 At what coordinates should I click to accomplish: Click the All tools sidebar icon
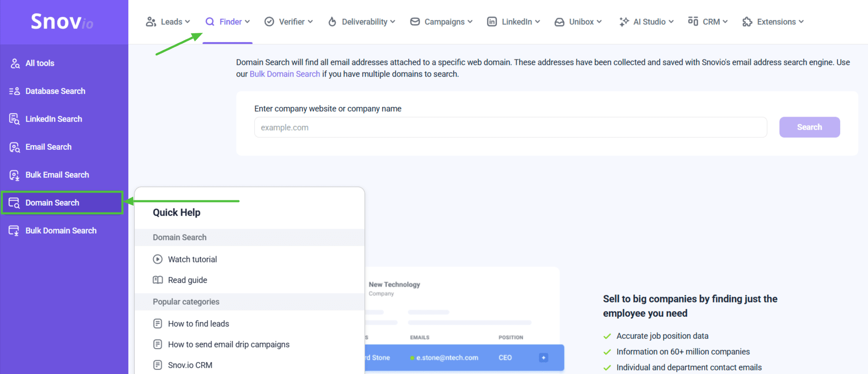pos(15,63)
